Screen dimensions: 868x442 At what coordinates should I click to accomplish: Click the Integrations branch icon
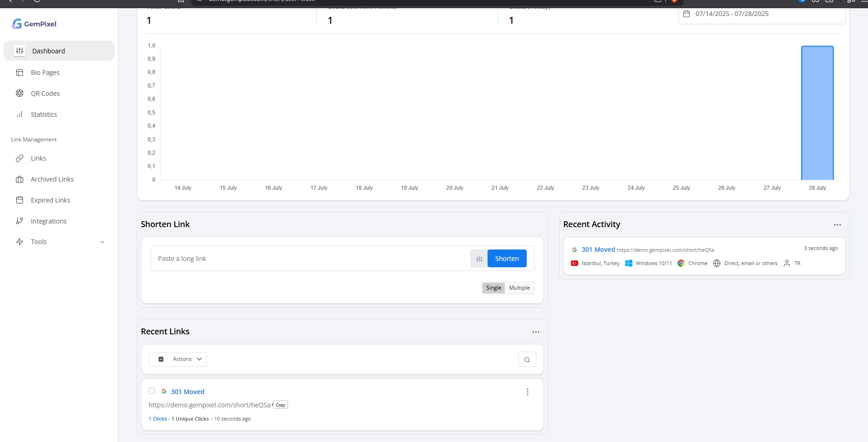(20, 221)
